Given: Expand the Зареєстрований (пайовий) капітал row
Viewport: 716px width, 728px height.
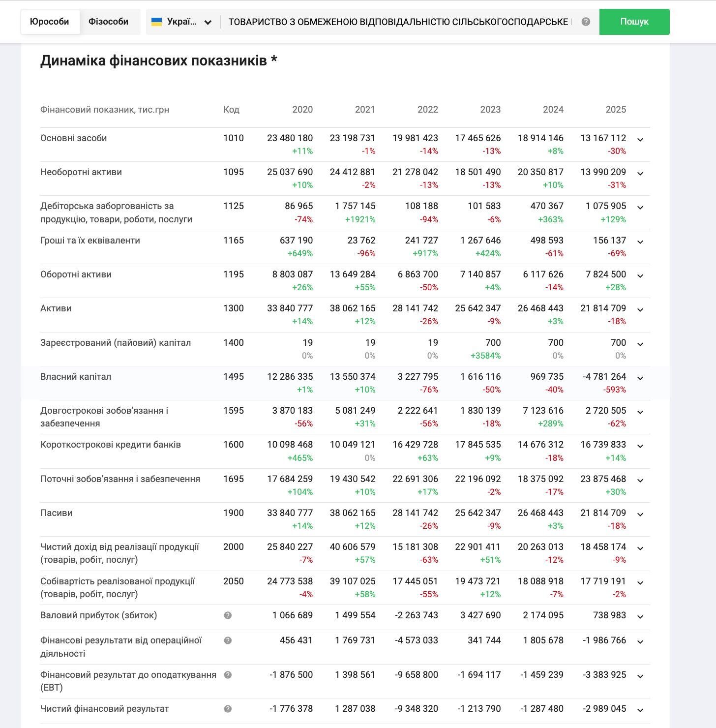Looking at the screenshot, I should tap(640, 344).
